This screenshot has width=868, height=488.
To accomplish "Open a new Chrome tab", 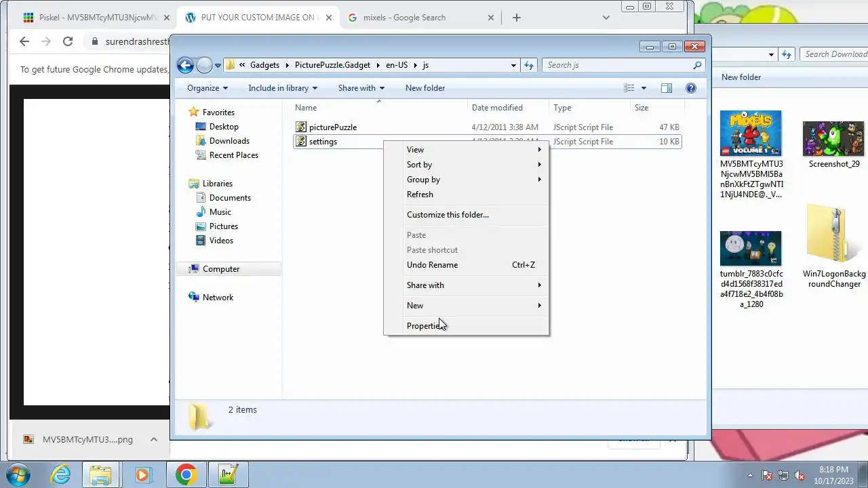I will (517, 18).
